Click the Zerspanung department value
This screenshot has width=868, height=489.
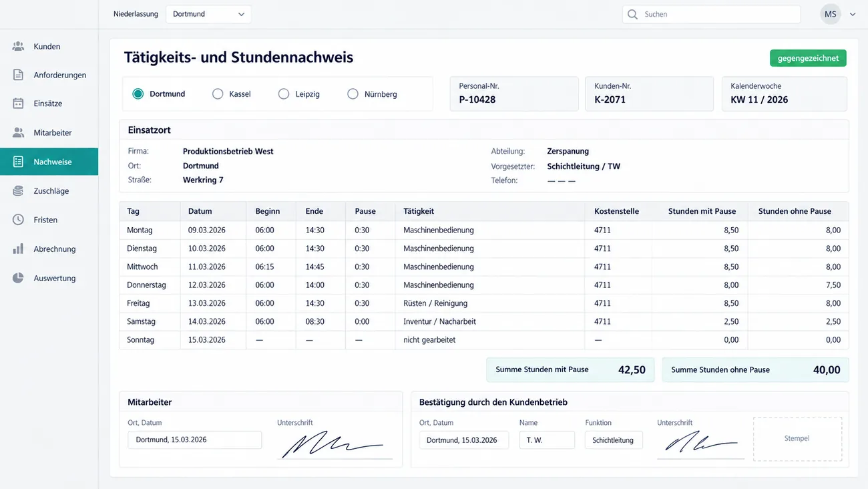568,151
